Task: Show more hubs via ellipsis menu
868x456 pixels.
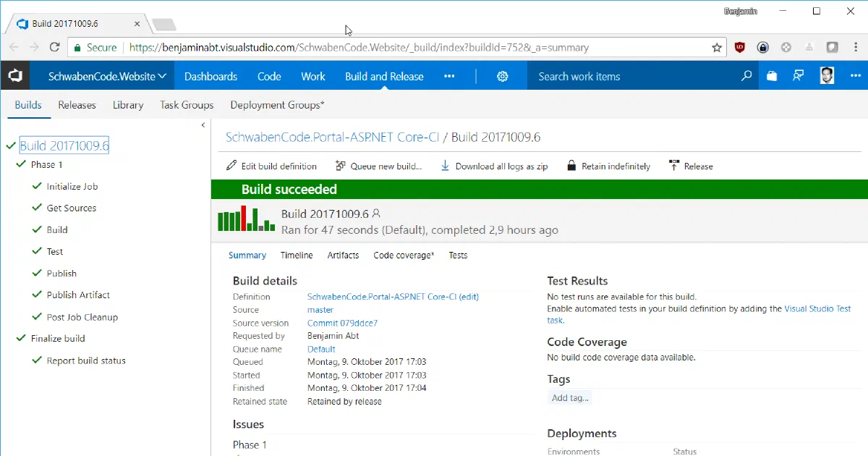Action: tap(449, 76)
